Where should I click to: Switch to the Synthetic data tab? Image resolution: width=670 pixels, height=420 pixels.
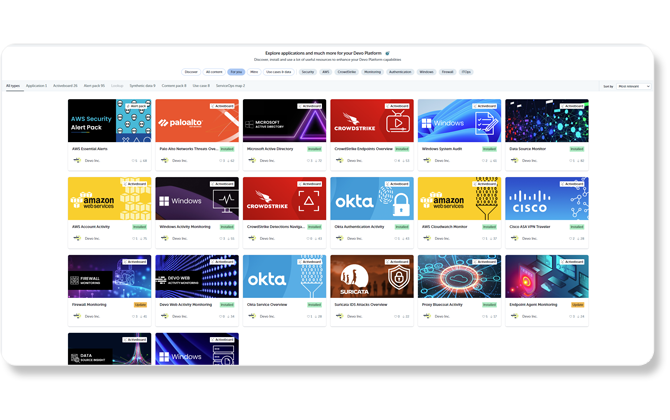coord(143,86)
